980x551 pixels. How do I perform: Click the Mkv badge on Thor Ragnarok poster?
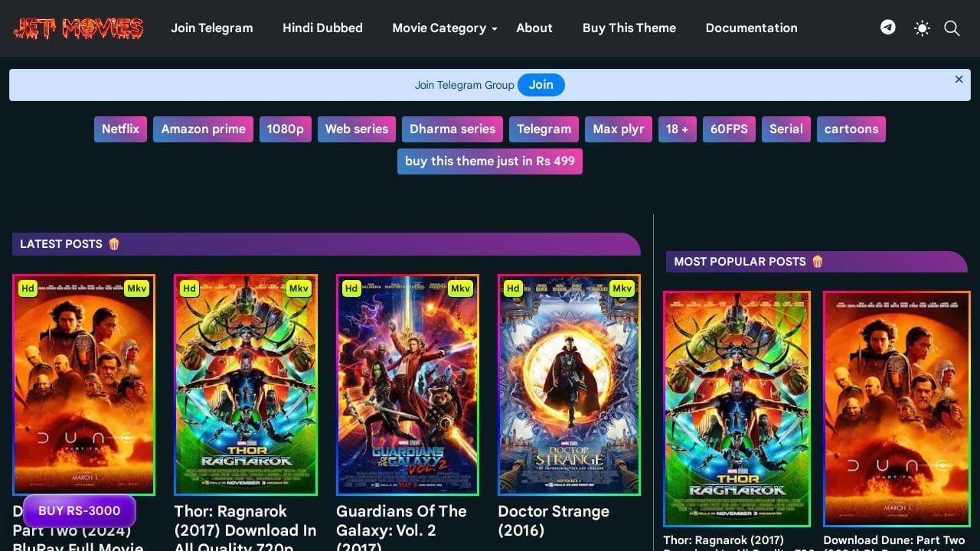[299, 289]
